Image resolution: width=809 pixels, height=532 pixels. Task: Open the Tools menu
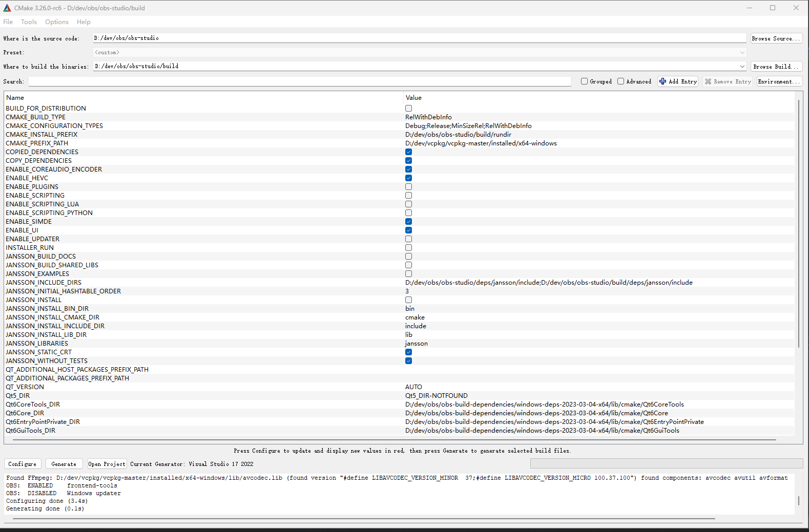tap(29, 22)
